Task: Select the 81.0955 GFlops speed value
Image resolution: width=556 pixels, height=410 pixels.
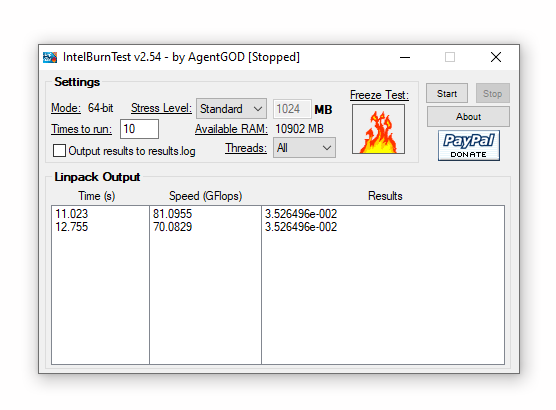Action: [x=172, y=214]
